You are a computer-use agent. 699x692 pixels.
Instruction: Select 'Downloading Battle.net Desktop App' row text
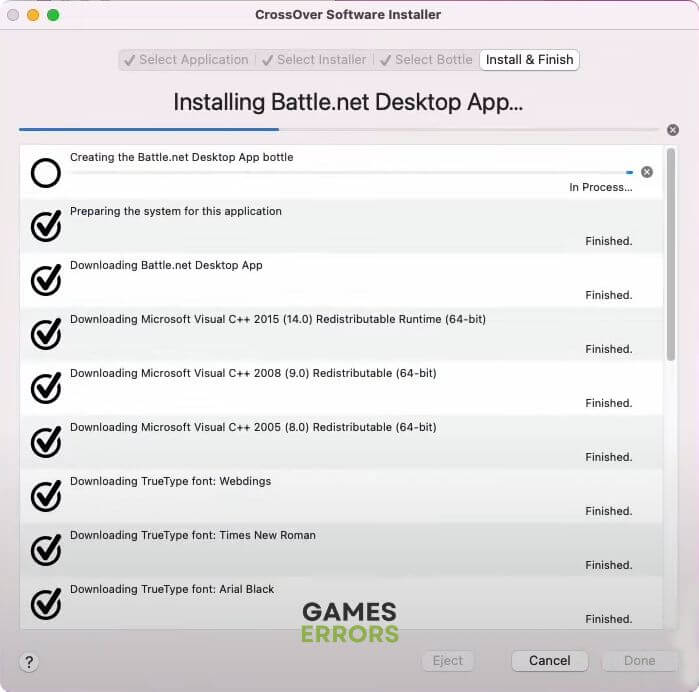(x=166, y=265)
